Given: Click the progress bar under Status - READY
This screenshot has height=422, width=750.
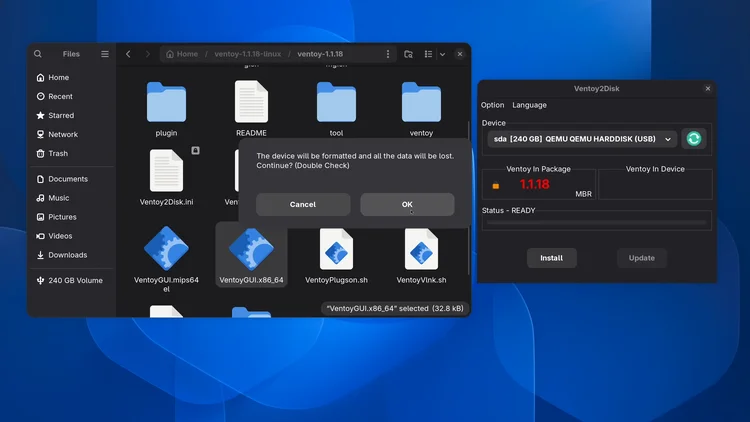Looking at the screenshot, I should click(x=596, y=222).
